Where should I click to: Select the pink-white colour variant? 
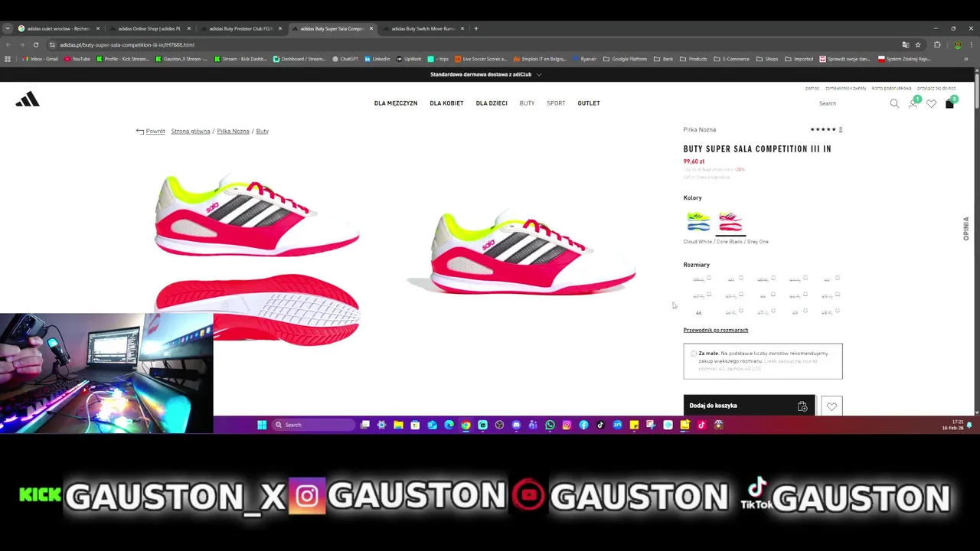[x=730, y=222]
